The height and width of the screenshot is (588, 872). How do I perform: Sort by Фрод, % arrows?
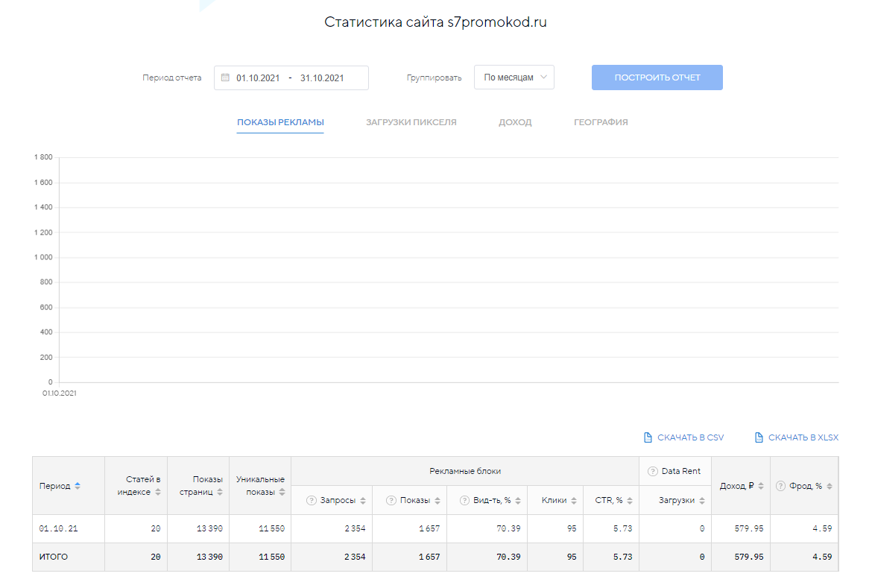[x=830, y=486]
